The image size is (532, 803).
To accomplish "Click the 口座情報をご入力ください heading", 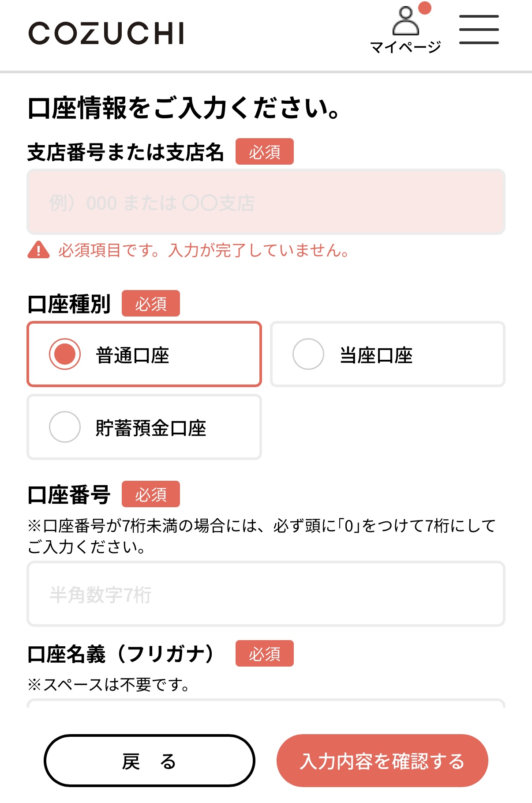I will tap(184, 109).
